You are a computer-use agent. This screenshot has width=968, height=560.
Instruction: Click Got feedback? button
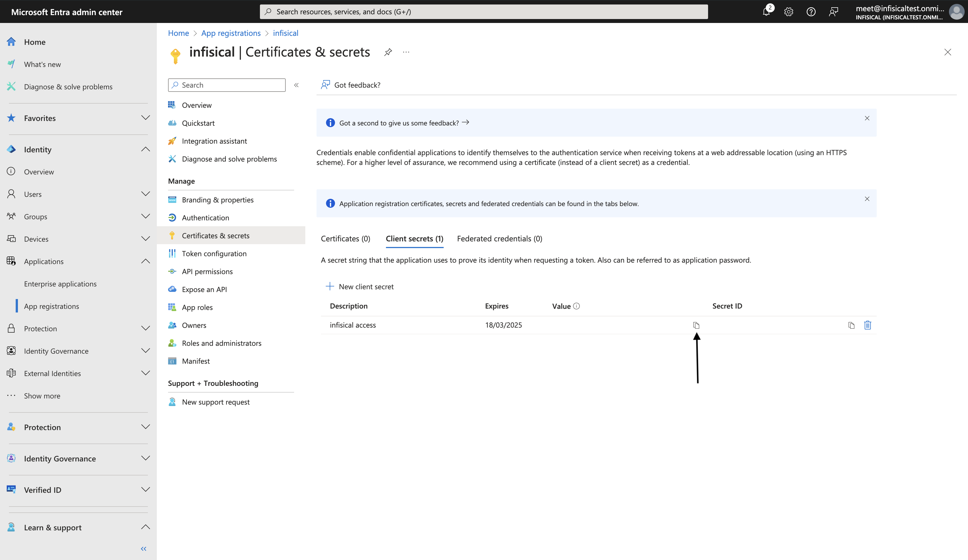[350, 85]
